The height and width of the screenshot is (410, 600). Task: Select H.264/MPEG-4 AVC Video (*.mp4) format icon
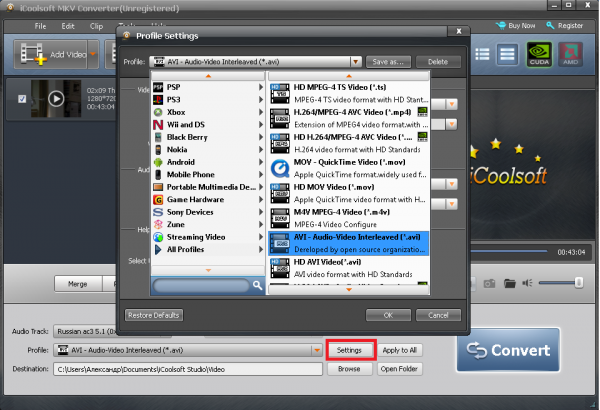[280, 118]
